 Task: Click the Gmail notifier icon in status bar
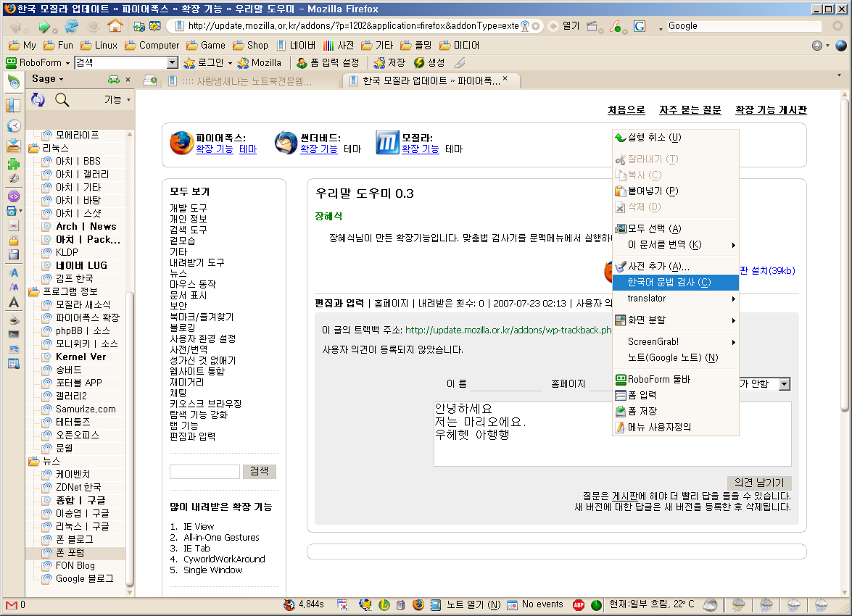tap(12, 604)
